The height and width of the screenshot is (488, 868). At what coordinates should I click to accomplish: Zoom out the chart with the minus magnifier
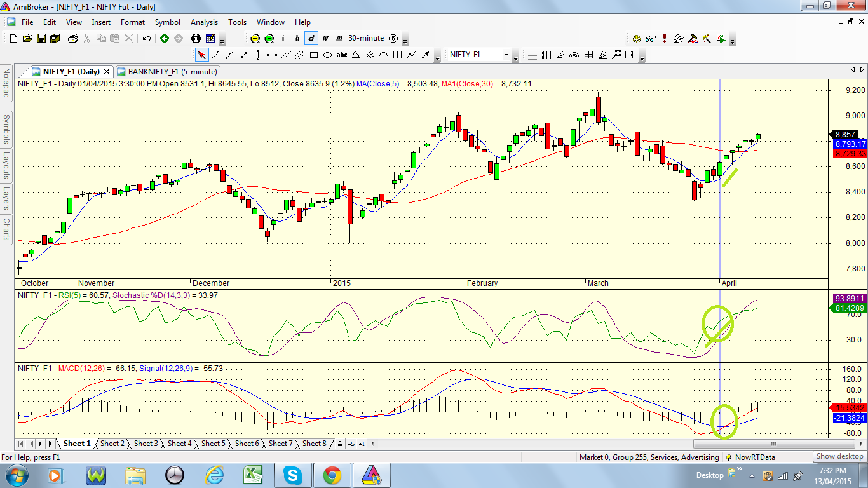[x=255, y=38]
